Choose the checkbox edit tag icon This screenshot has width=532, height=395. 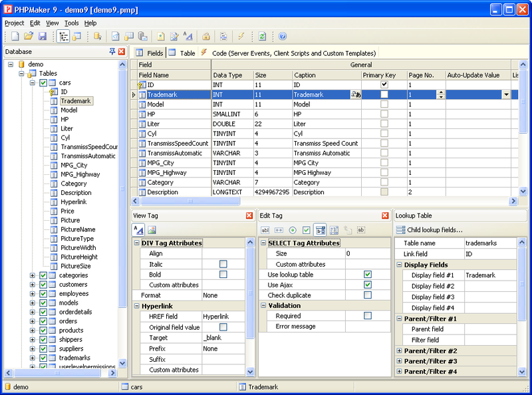coord(307,230)
